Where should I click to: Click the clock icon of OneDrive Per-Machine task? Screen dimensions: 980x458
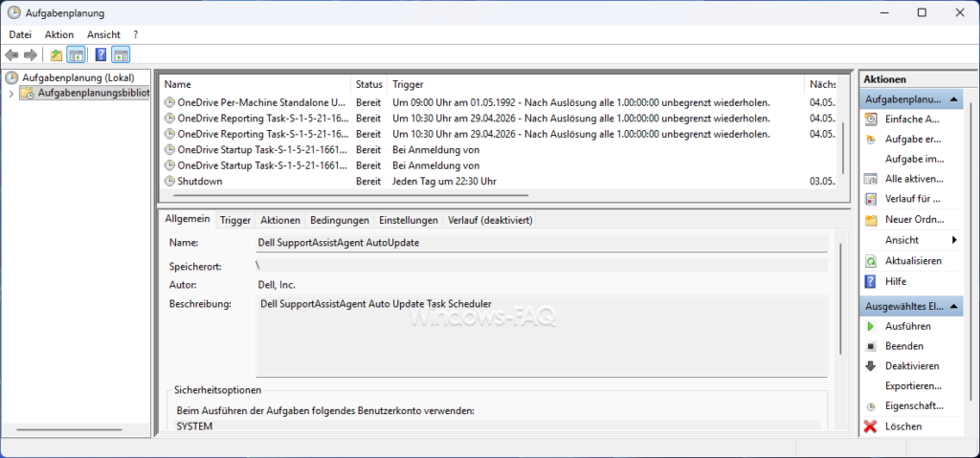169,102
